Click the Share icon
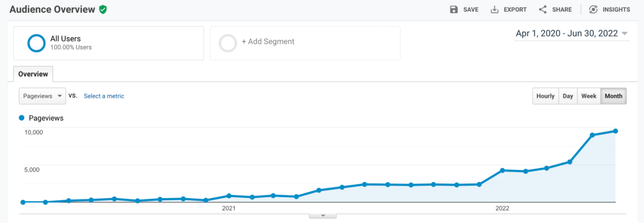Screen dimensions: 644x223 click(x=543, y=9)
